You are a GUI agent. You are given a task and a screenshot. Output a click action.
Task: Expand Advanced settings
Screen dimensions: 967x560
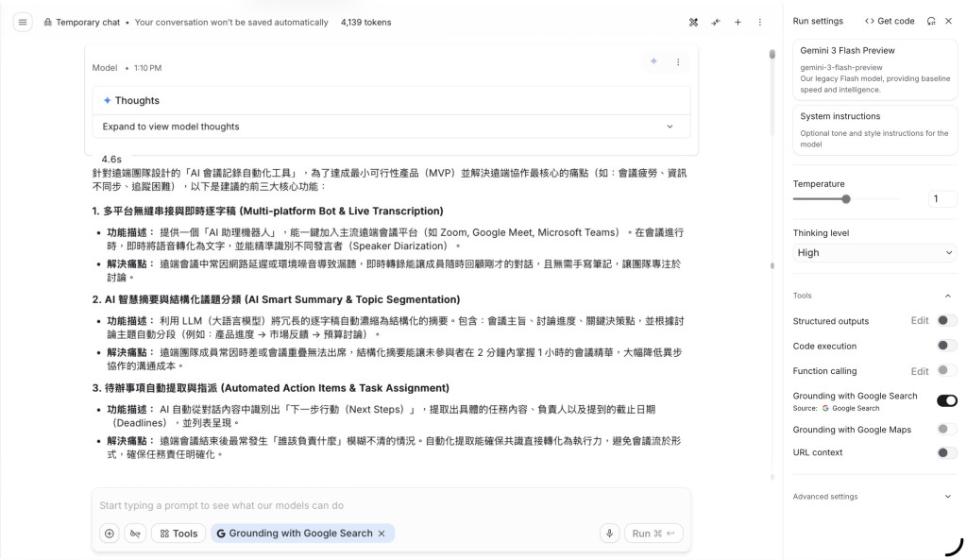pos(948,497)
